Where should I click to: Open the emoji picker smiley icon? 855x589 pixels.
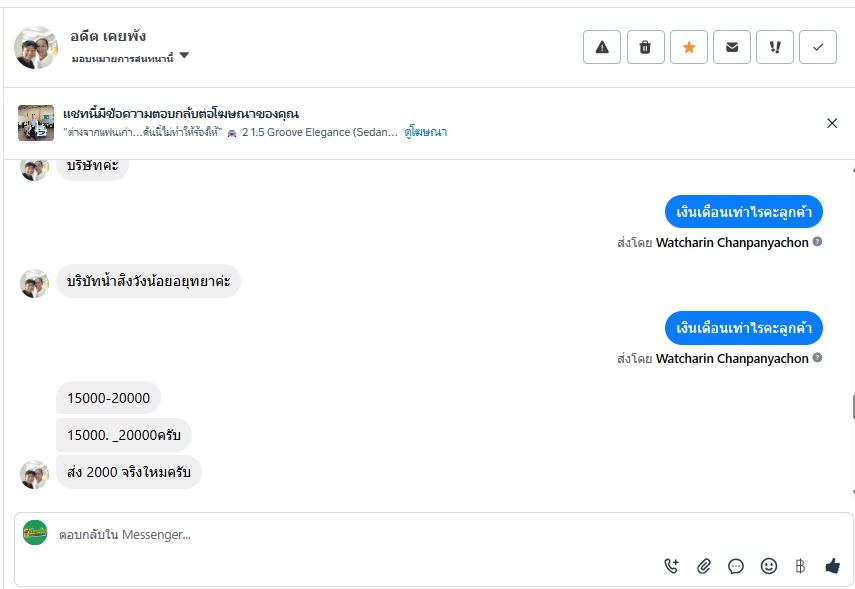pyautogui.click(x=769, y=566)
